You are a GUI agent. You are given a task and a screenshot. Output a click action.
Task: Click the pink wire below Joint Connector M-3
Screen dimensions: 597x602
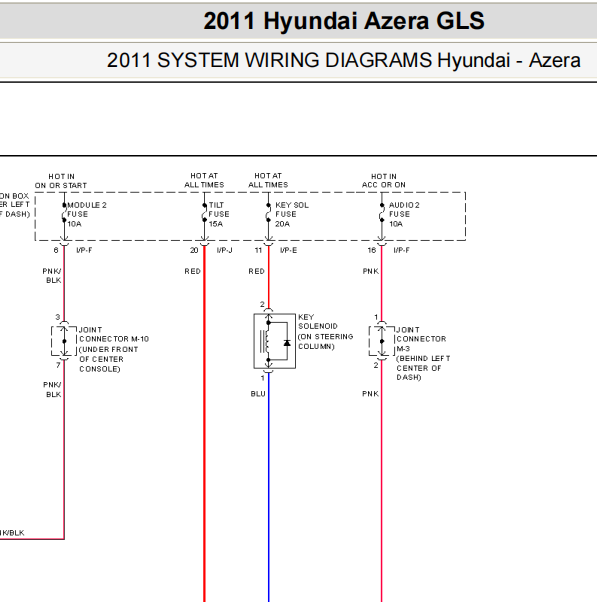coord(382,482)
